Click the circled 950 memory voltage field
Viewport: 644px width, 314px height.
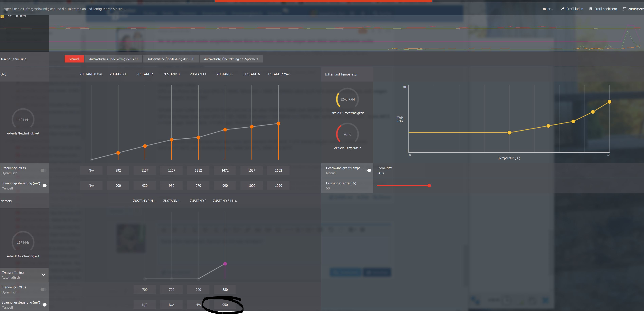click(225, 304)
